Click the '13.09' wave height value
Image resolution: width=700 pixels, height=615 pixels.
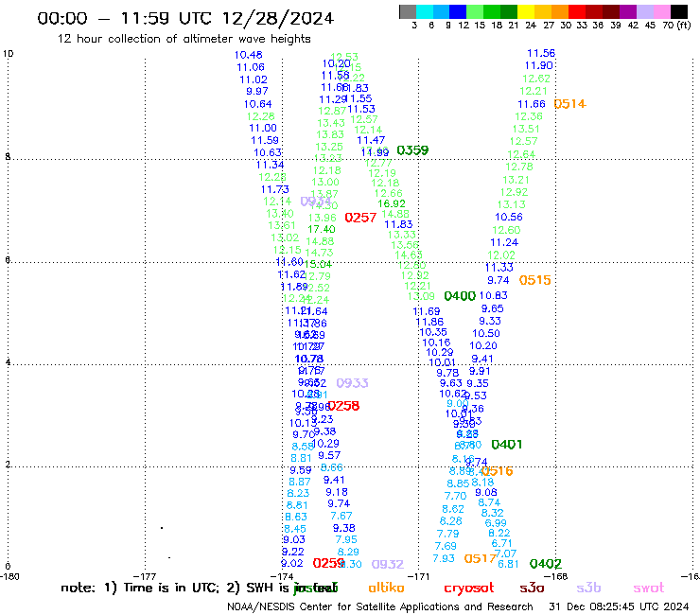point(421,296)
